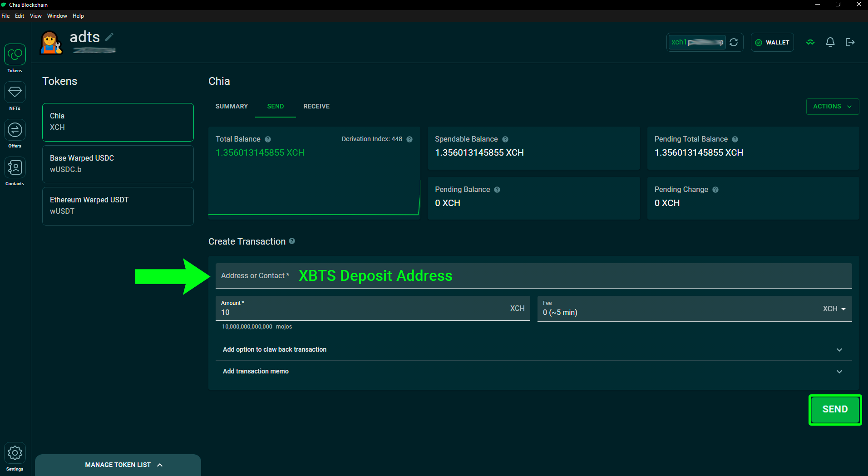Click the adts profile avatar
The image size is (868, 476).
[51, 42]
